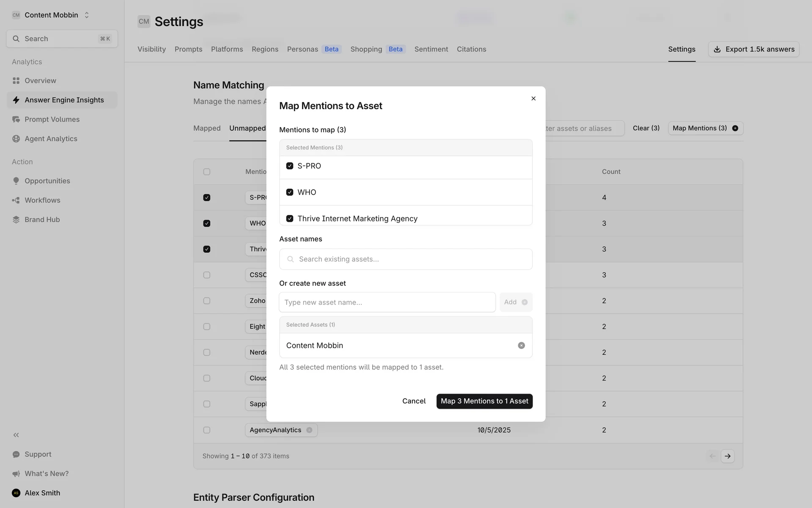Click Map 3 Mentions to 1 Asset
Viewport: 812px width, 508px height.
pyautogui.click(x=484, y=401)
